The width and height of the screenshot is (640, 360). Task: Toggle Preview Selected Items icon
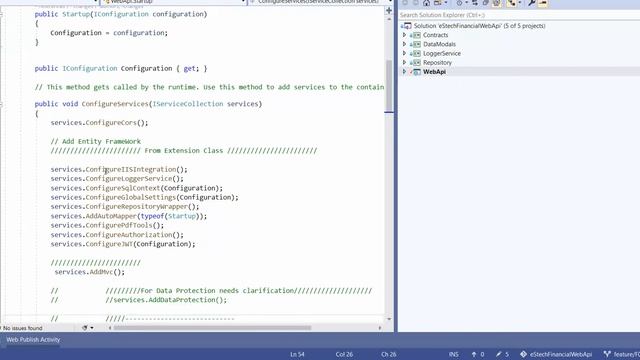point(543,3)
